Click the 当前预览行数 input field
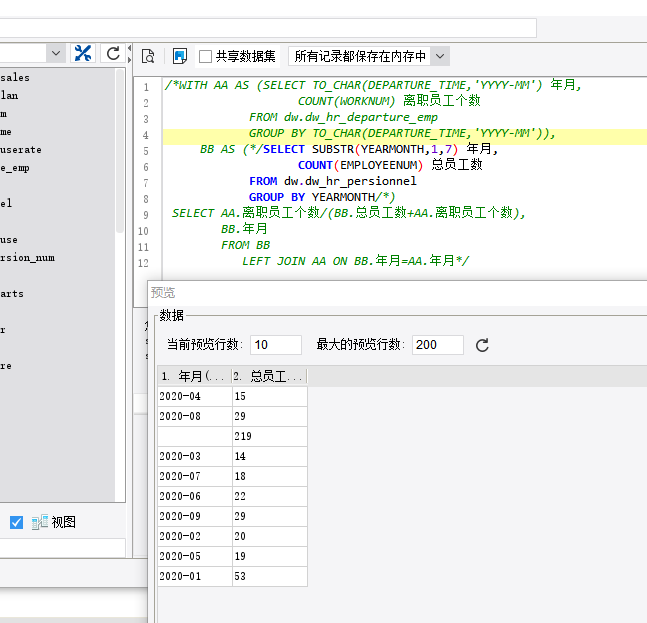The image size is (647, 623). click(275, 345)
